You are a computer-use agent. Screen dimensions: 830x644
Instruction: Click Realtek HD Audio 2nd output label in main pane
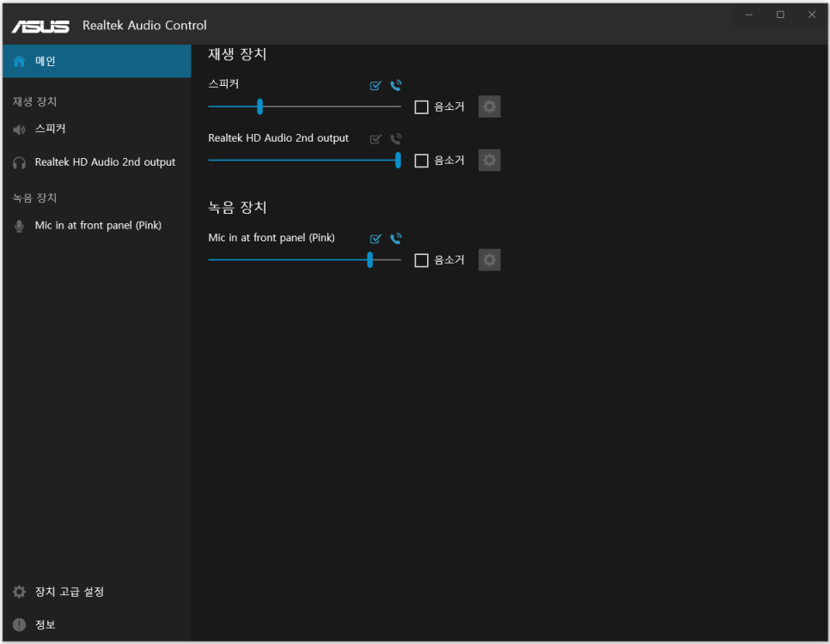(278, 137)
